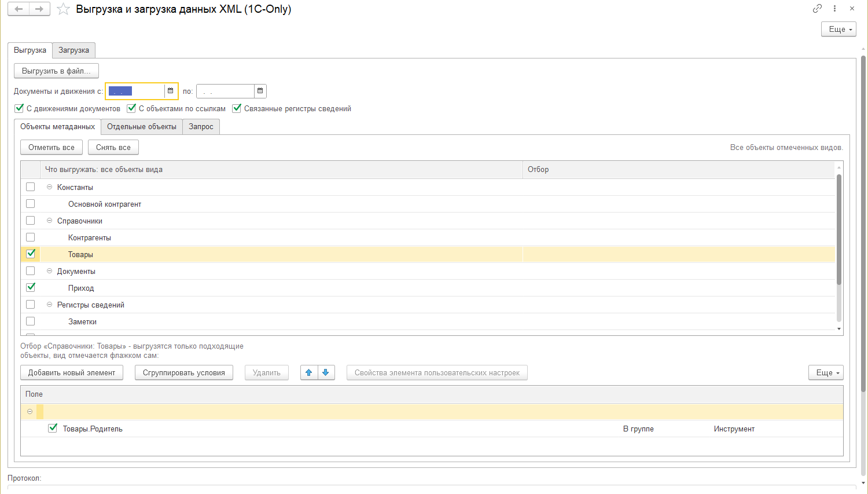Collapse the Константы tree group
Screen dimensions: 868x494
pos(49,187)
